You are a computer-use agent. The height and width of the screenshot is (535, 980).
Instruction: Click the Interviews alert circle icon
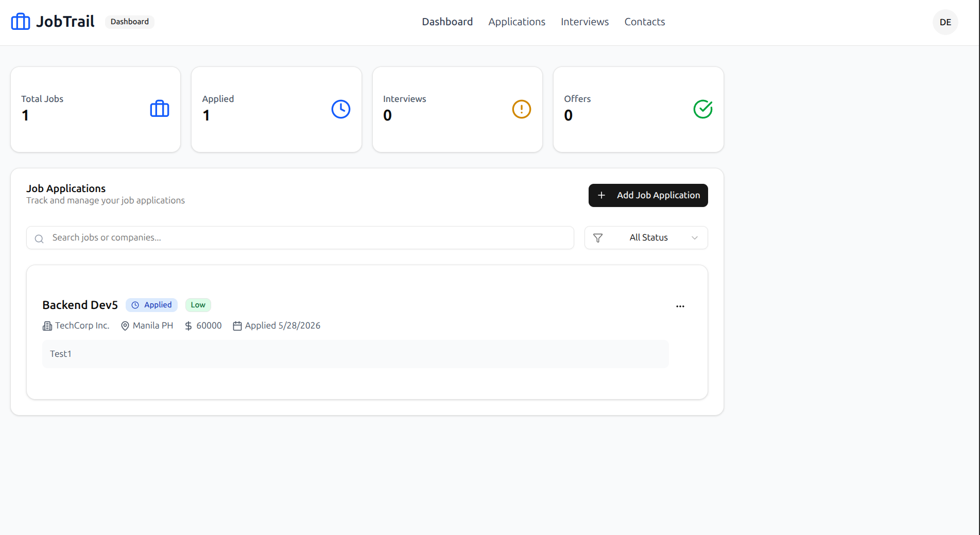[x=522, y=109]
